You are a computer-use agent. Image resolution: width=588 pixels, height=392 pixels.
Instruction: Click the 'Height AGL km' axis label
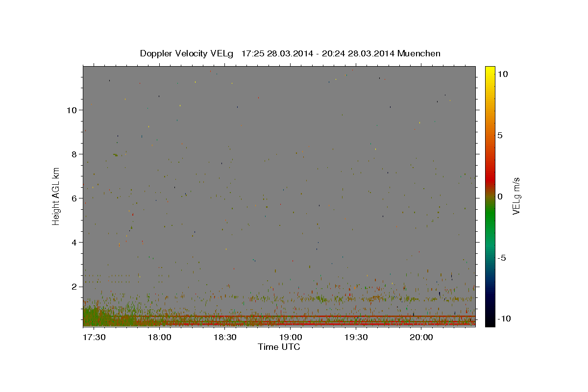coord(56,196)
